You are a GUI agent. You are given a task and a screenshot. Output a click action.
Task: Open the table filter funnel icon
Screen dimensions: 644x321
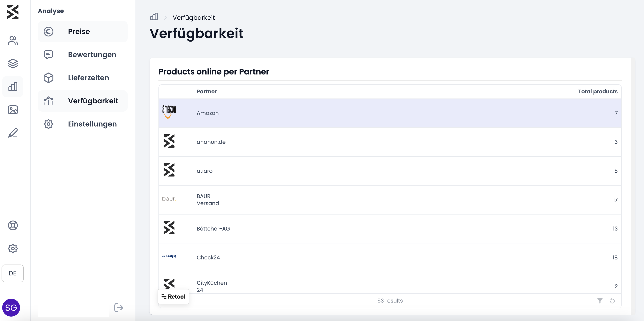pos(600,301)
